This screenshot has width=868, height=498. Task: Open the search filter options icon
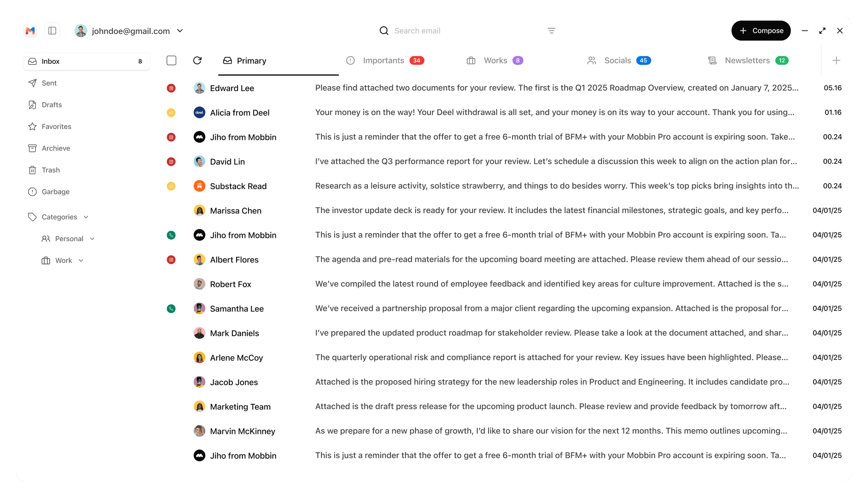551,31
